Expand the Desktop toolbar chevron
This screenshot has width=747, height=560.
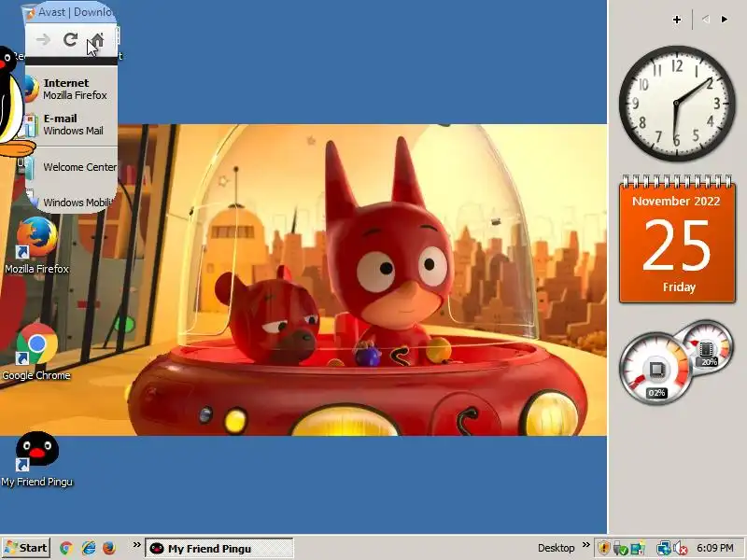pyautogui.click(x=586, y=545)
